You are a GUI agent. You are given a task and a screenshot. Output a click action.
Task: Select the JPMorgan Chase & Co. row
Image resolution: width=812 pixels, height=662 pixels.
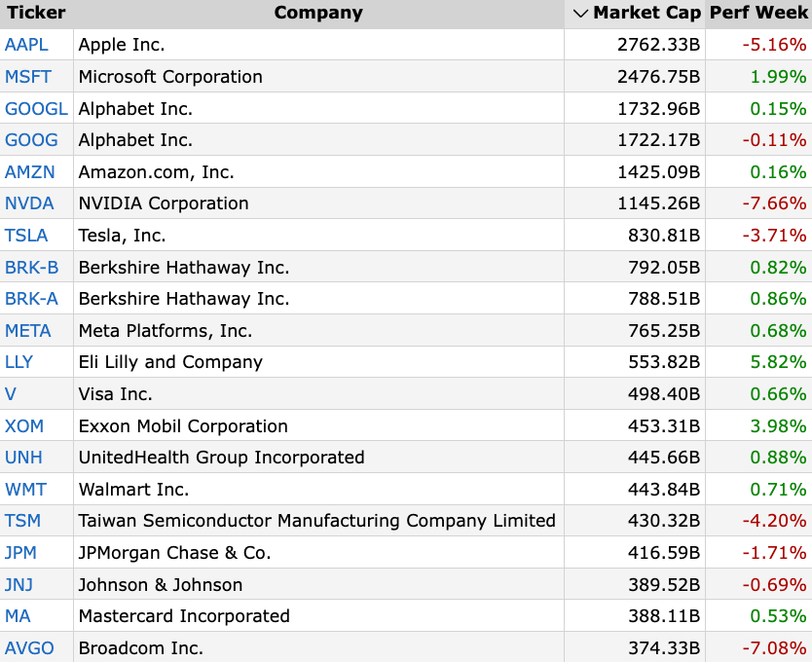406,552
